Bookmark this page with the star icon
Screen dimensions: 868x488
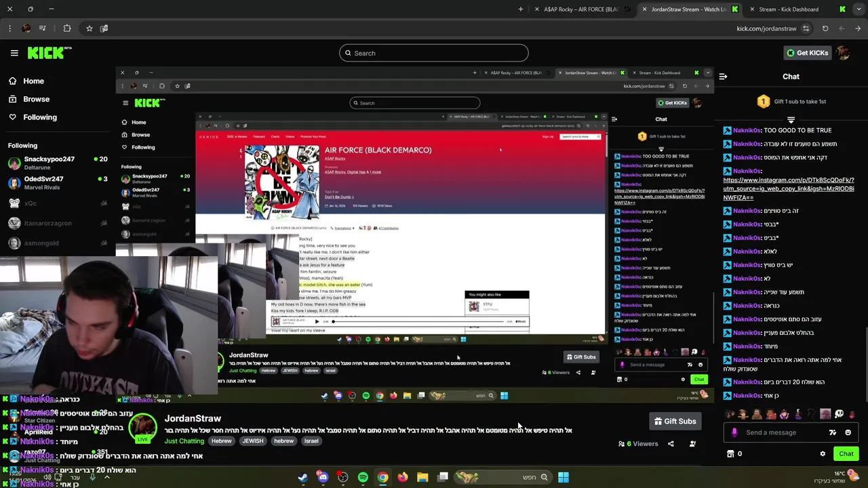tap(89, 28)
